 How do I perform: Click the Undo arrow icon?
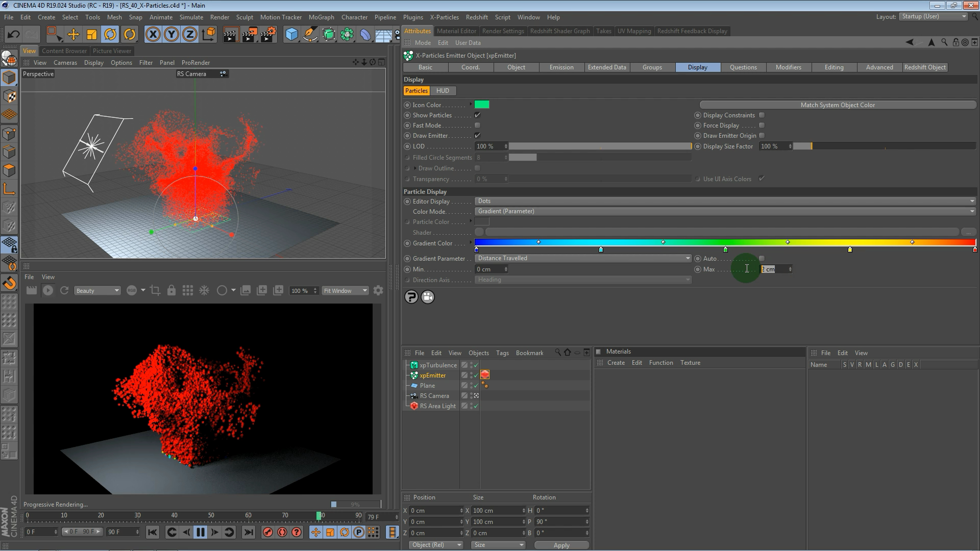pos(13,34)
